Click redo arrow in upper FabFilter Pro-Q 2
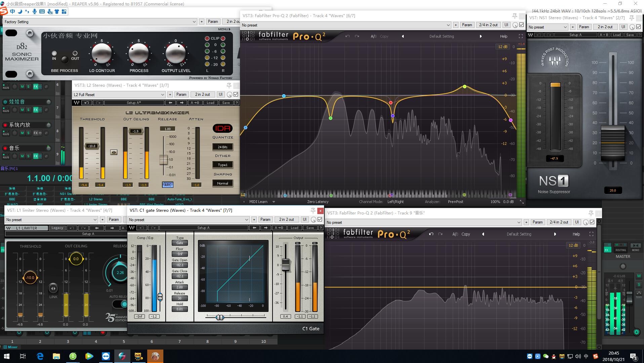 tap(357, 36)
